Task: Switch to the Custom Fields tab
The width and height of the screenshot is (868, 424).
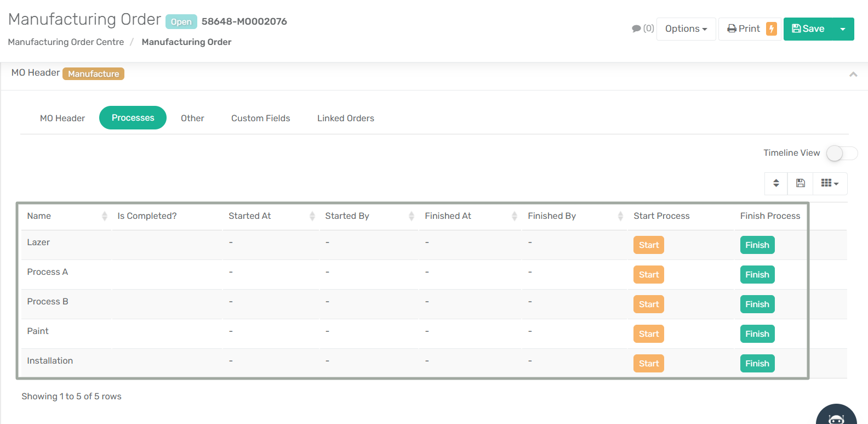Action: pyautogui.click(x=260, y=118)
